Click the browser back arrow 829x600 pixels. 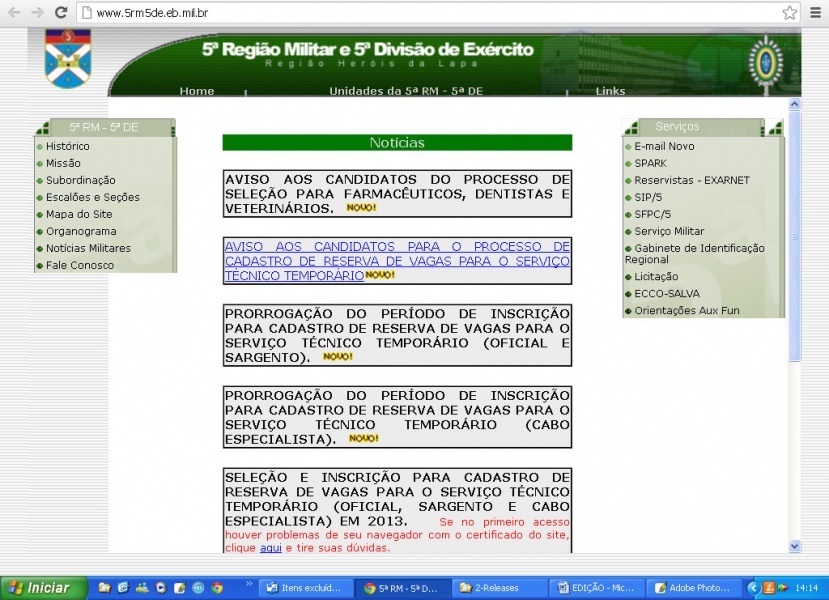[14, 13]
